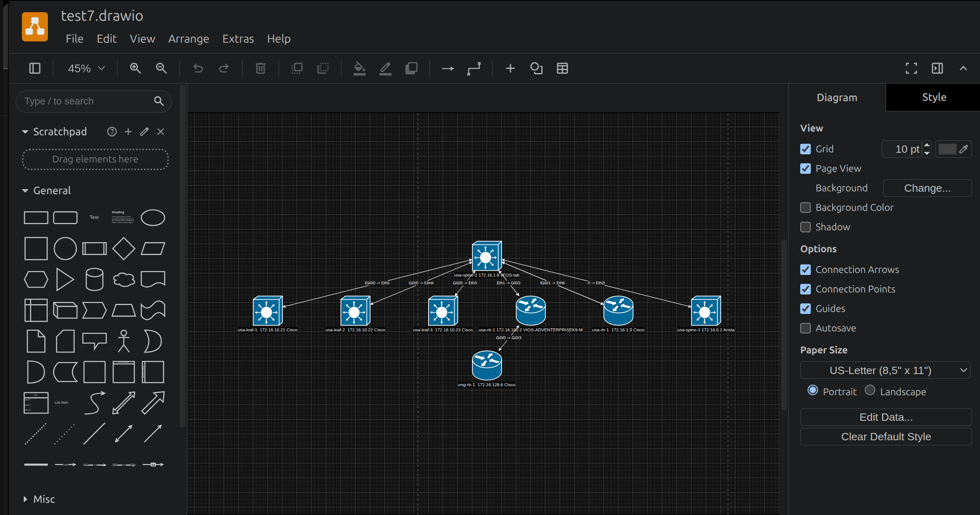
Task: Click the Zoom In magnifier icon
Action: click(135, 68)
